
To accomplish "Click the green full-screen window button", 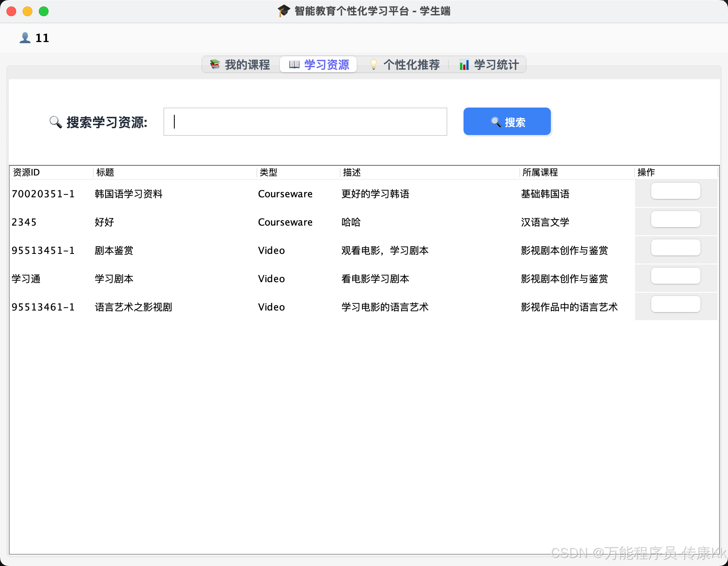I will coord(44,11).
